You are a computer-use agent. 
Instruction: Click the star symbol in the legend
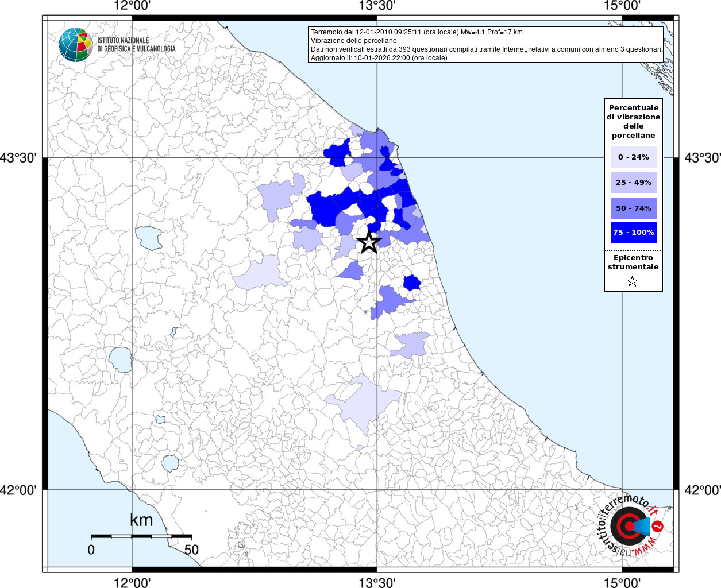tap(633, 281)
